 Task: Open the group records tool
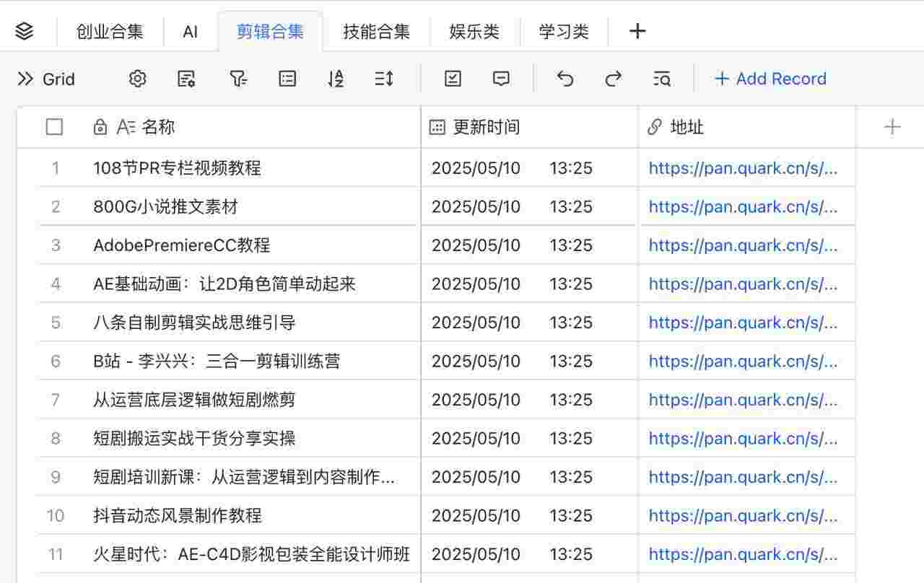[x=287, y=79]
